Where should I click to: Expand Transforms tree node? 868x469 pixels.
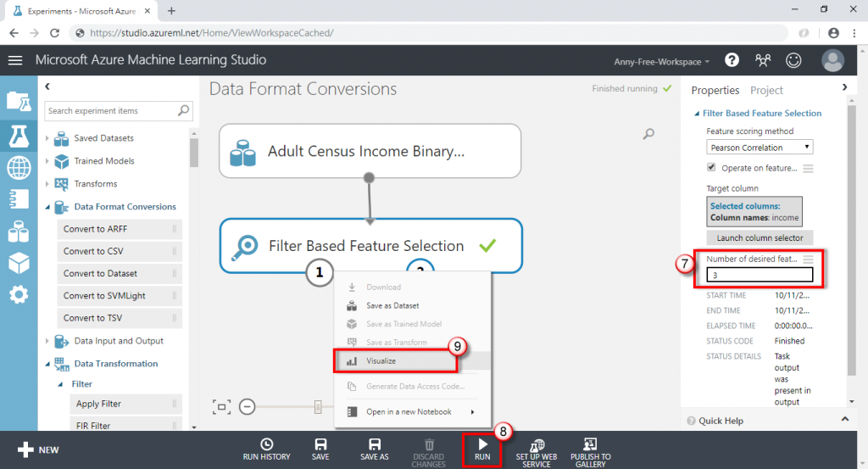[x=47, y=183]
